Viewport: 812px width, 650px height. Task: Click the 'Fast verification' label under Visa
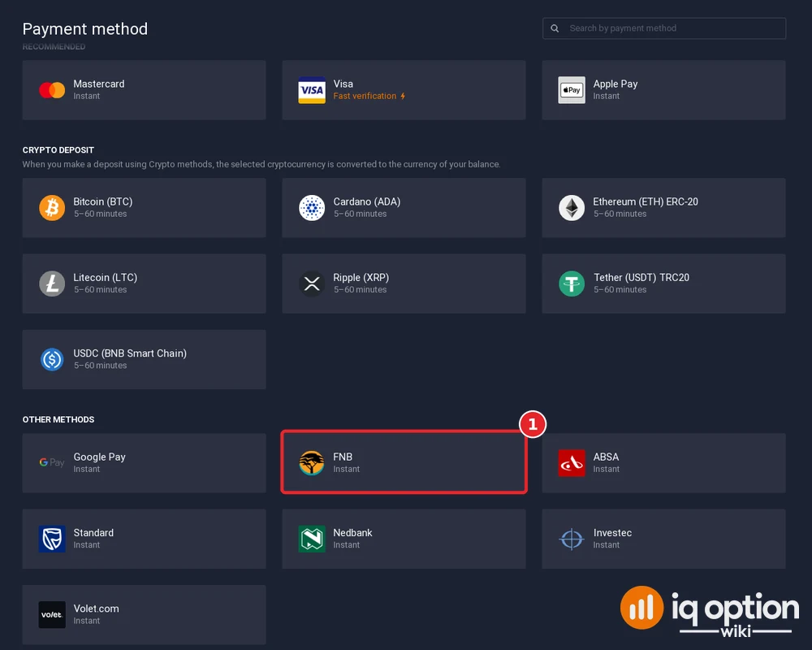pos(365,96)
